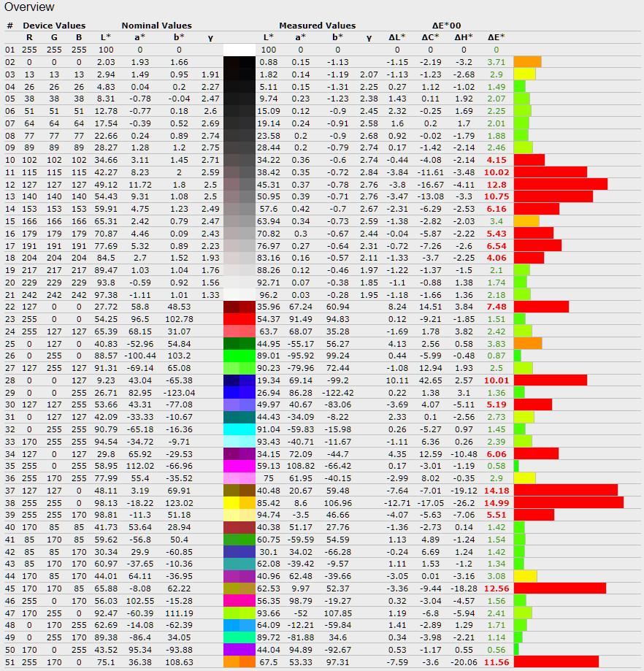Screen dimensions: 644x671
Task: Click the Measured Values column header
Action: pos(317,25)
